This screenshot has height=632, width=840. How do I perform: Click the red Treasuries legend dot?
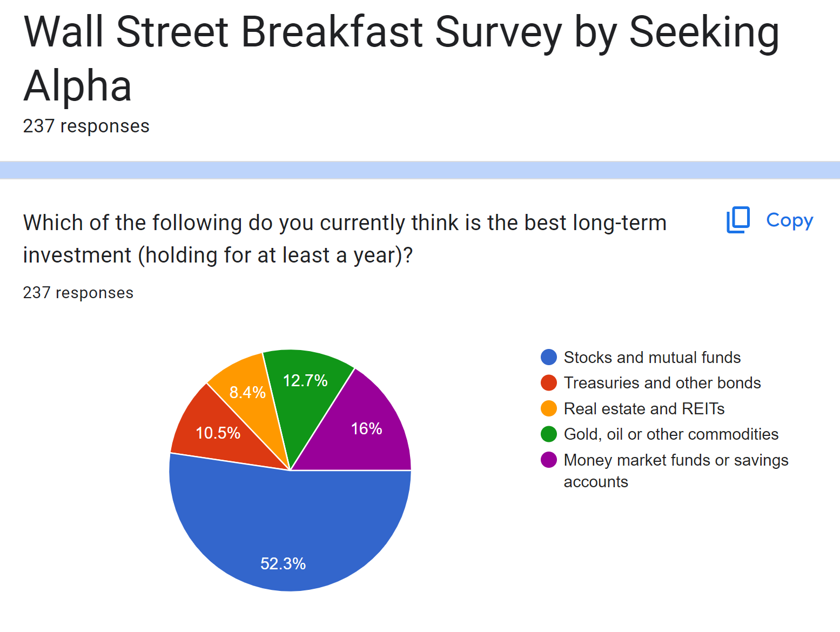point(548,383)
